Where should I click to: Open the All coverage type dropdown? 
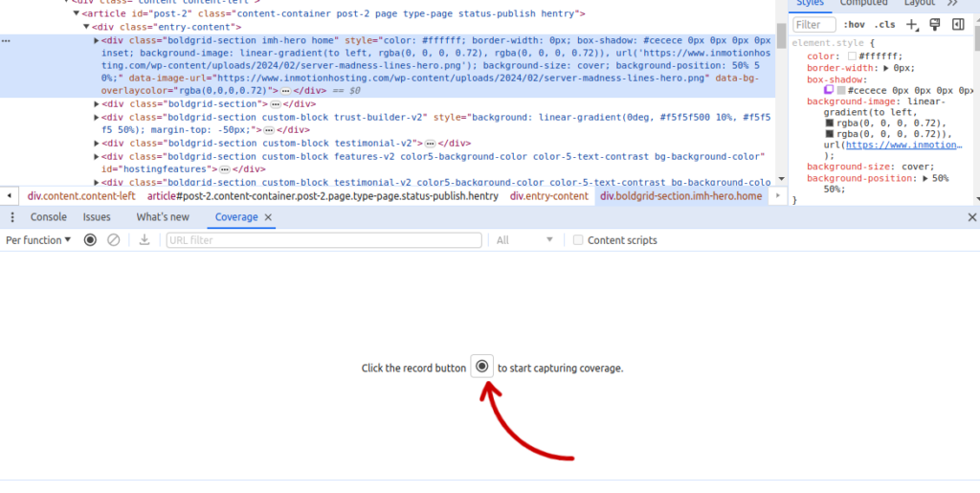point(524,240)
